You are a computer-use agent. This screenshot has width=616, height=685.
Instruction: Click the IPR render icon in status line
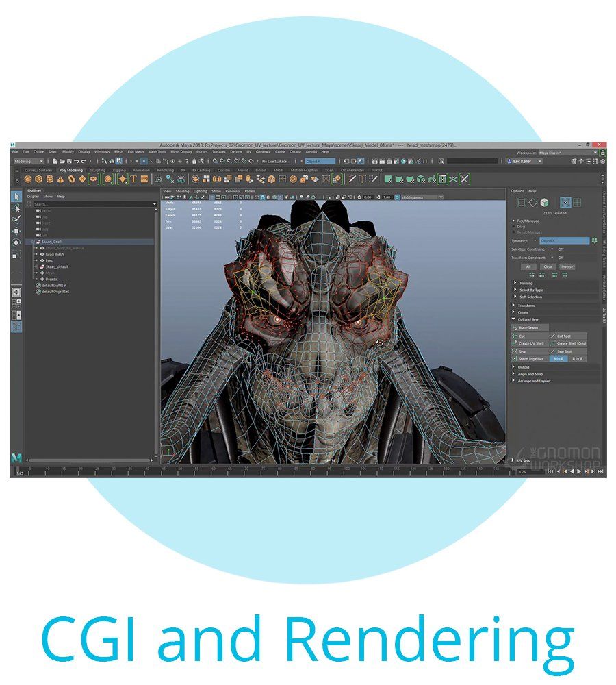(x=389, y=161)
